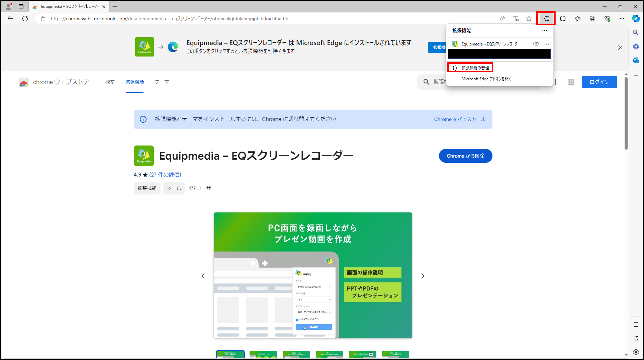Add a sidebar app with plus
Image resolution: width=644 pixels, height=360 pixels.
tap(636, 75)
